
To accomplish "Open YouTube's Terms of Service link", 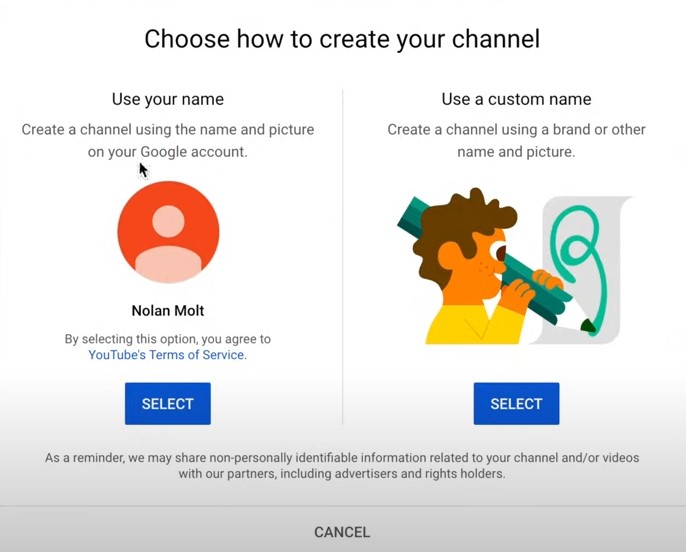I will tap(168, 355).
